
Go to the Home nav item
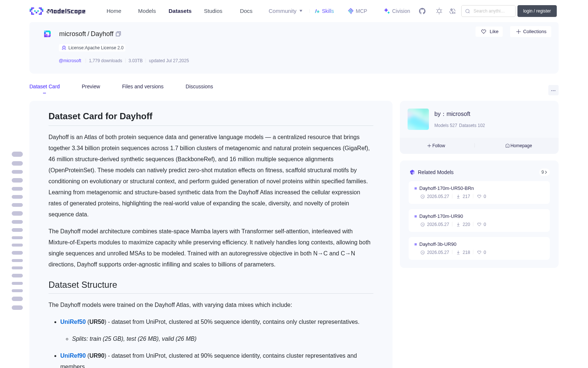(114, 11)
